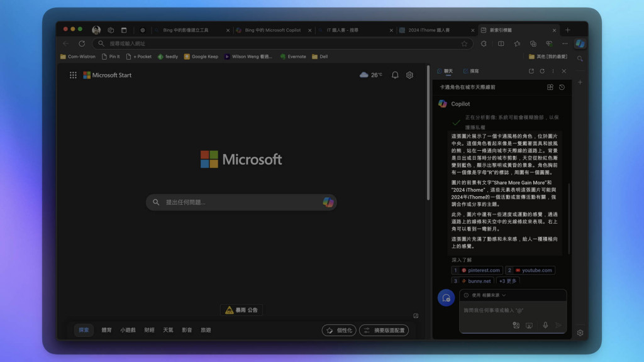
Task: Start new topic with blue chat button
Action: point(446,297)
